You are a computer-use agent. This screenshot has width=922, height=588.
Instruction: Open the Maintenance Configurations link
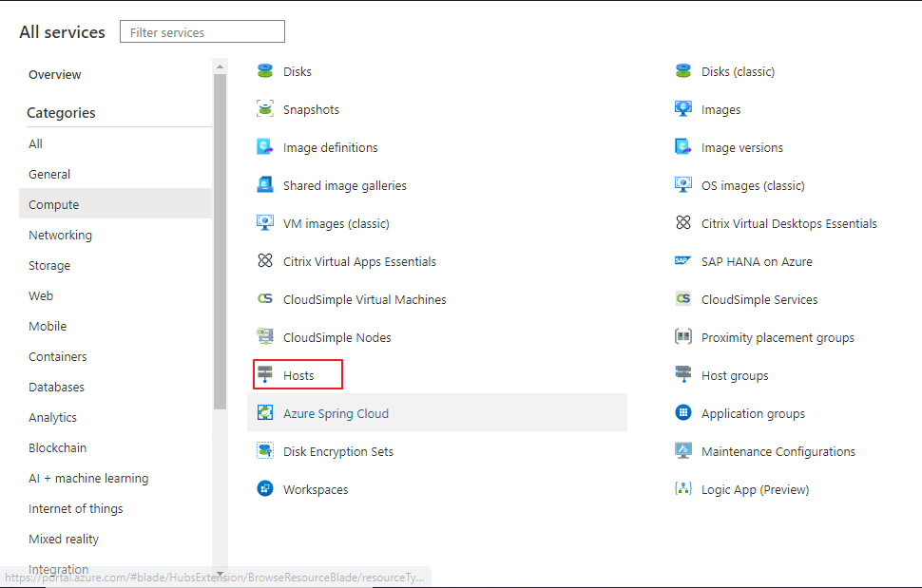click(778, 452)
